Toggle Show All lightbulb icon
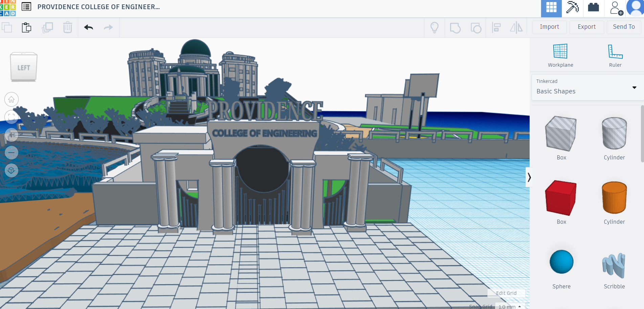 [x=435, y=27]
